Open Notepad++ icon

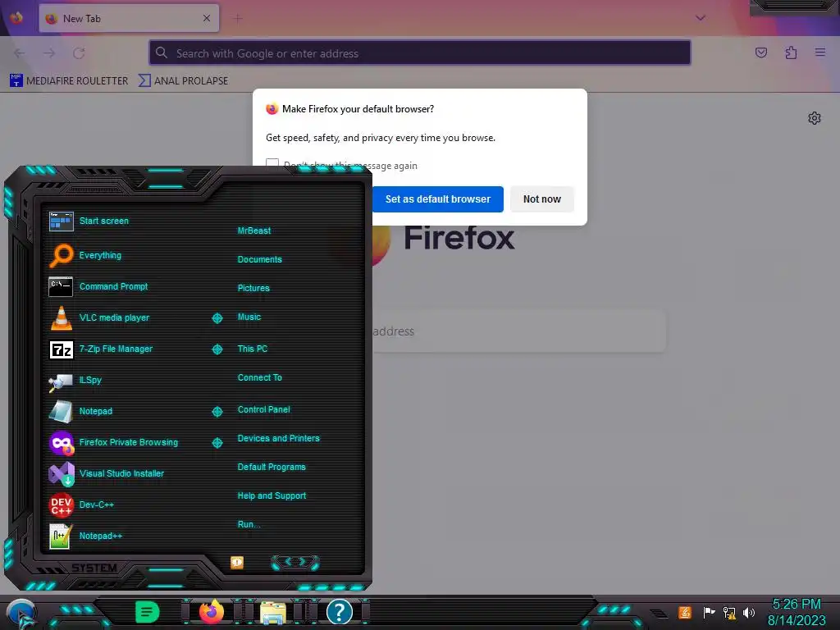click(x=61, y=536)
